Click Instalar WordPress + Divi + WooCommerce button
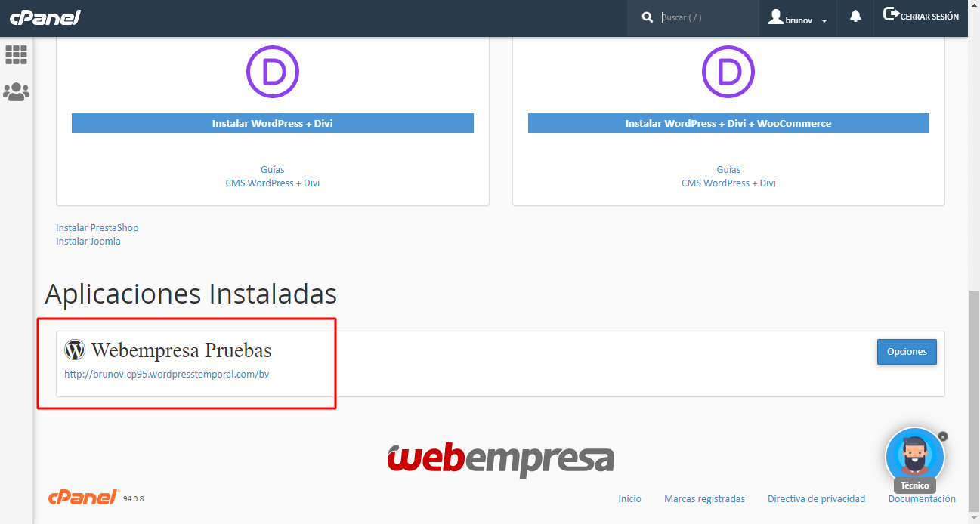The height and width of the screenshot is (524, 980). click(x=728, y=123)
